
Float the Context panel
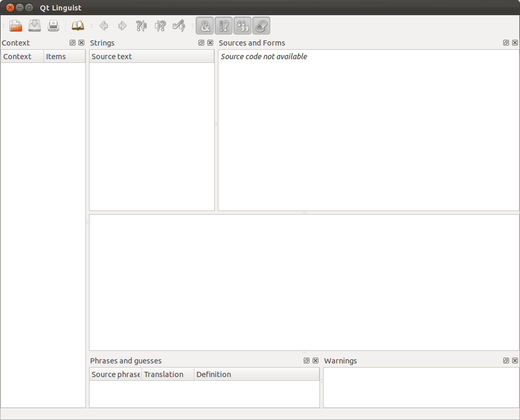[72, 43]
